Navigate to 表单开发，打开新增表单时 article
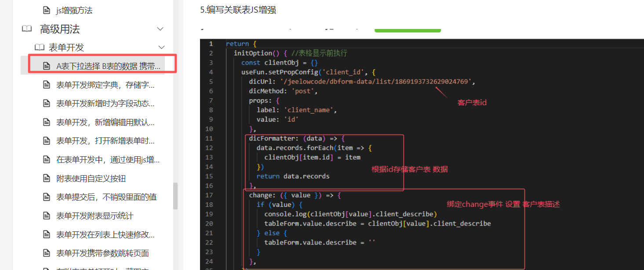This screenshot has width=644, height=270. (x=106, y=141)
